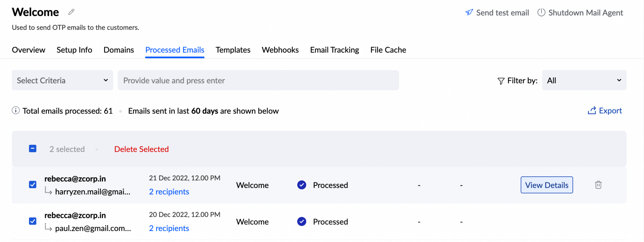The image size is (644, 242).
Task: Open the Select Criteria dropdown
Action: click(62, 80)
